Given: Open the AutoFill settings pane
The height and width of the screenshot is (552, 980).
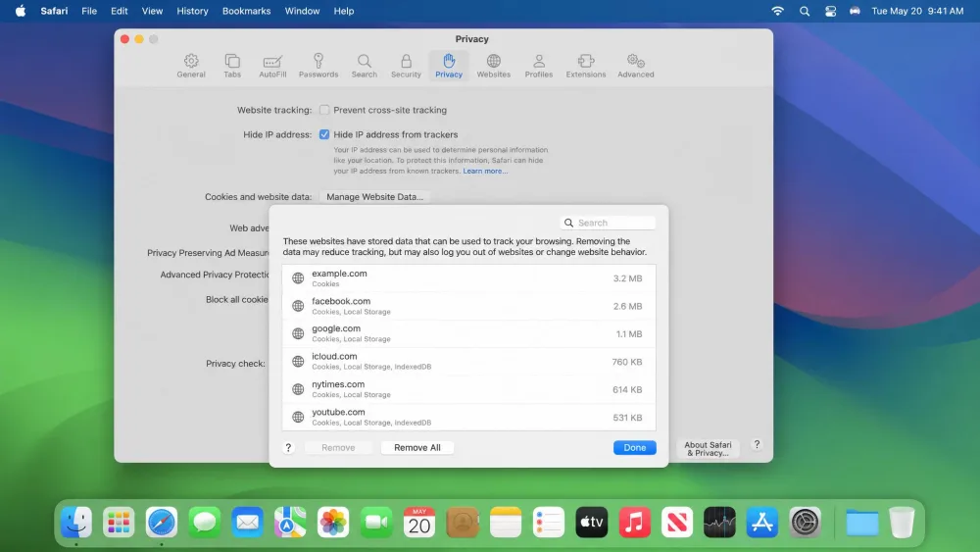Looking at the screenshot, I should click(272, 66).
